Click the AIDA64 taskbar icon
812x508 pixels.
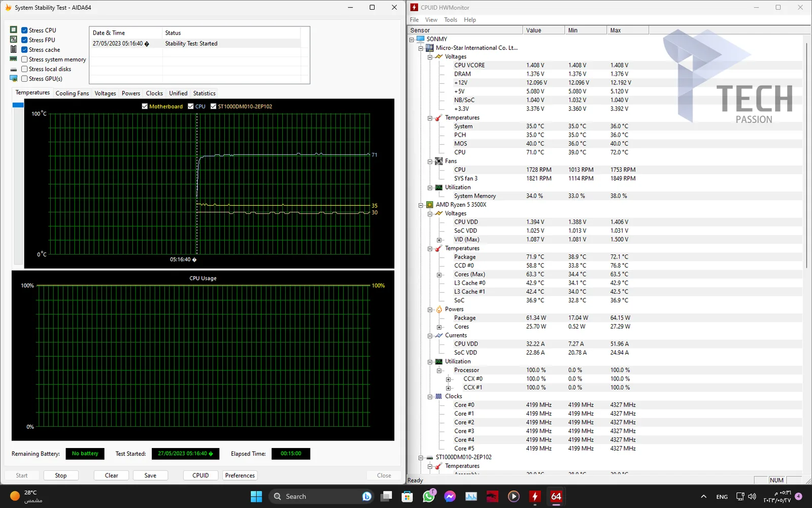pyautogui.click(x=556, y=496)
